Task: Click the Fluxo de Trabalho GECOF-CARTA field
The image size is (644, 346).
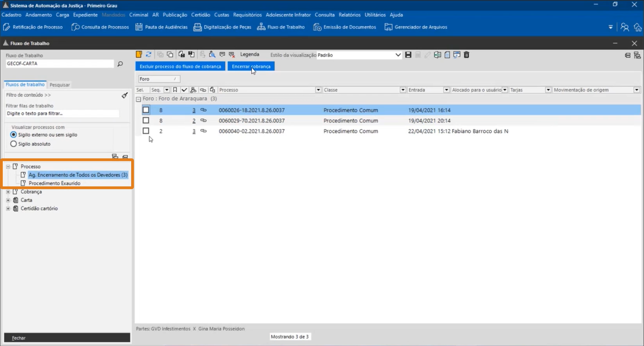Action: point(60,64)
